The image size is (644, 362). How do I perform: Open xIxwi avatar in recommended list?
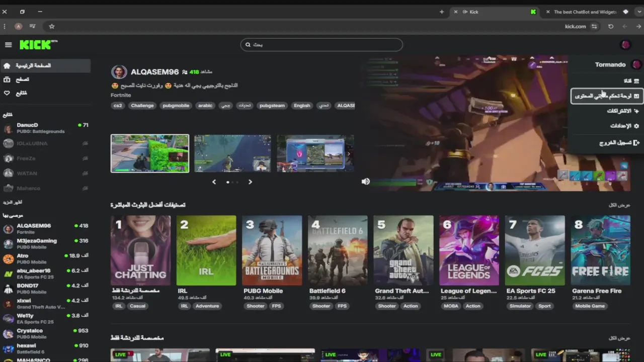(x=8, y=304)
